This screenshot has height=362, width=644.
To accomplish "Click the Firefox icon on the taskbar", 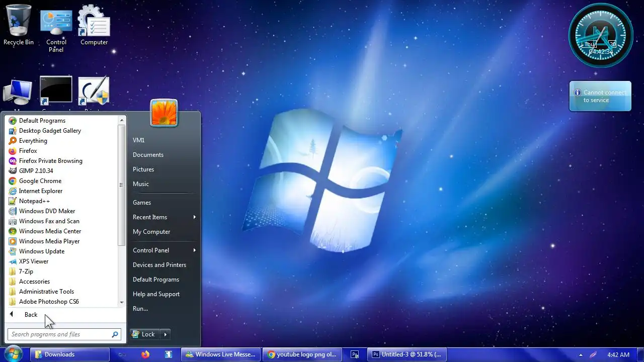I will click(x=145, y=354).
